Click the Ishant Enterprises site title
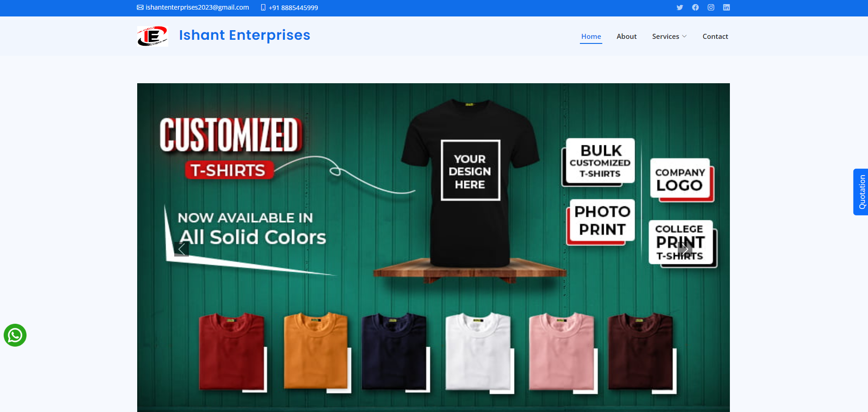 [245, 35]
